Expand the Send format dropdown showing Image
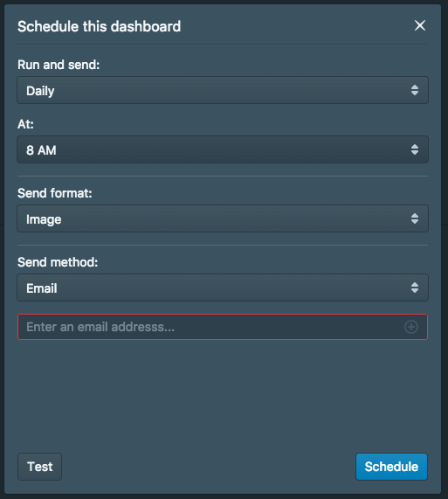Image resolution: width=448 pixels, height=499 pixels. [223, 218]
